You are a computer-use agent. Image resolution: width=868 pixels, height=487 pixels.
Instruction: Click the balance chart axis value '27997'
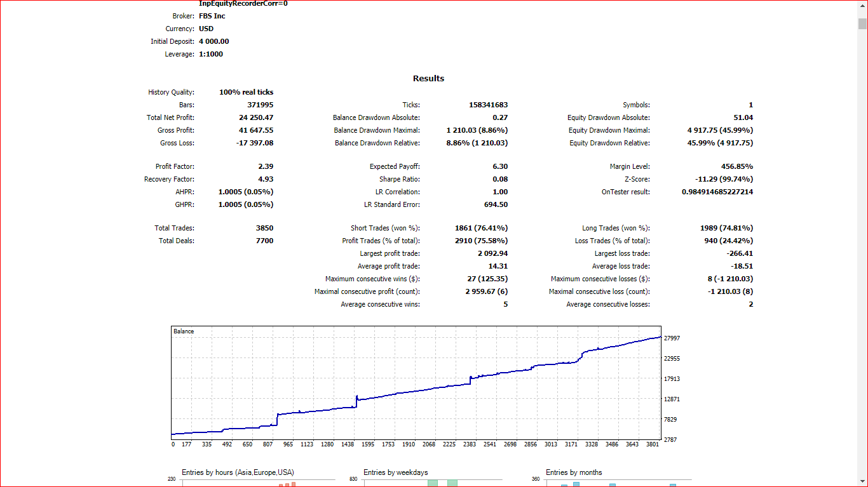pos(672,338)
